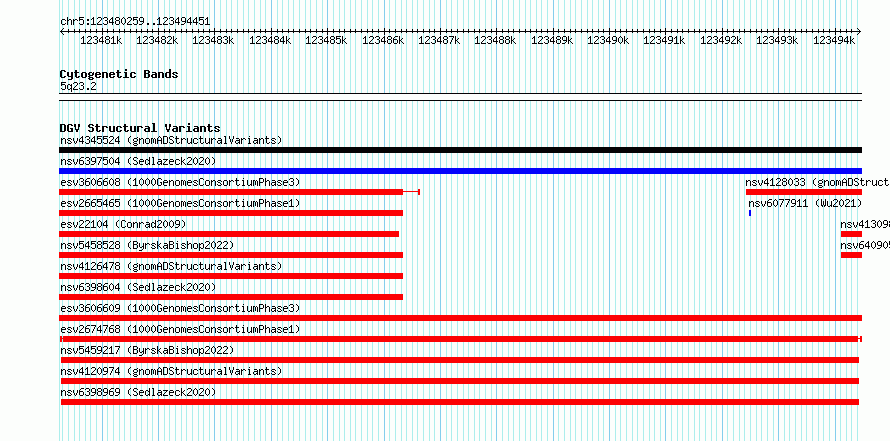The height and width of the screenshot is (441, 890).
Task: Click the 123481k ruler tick label
Action: 101,40
